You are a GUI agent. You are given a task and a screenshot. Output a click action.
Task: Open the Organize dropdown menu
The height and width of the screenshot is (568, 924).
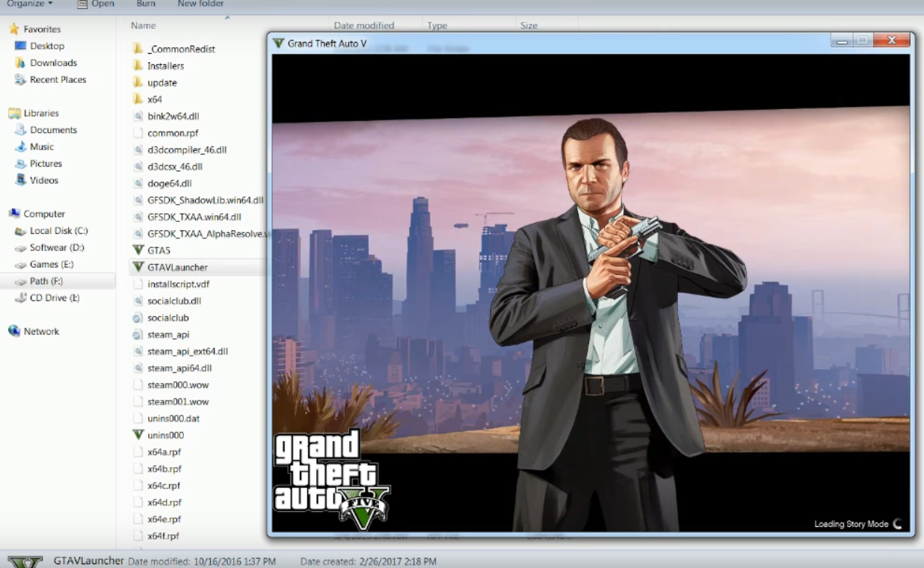coord(30,4)
